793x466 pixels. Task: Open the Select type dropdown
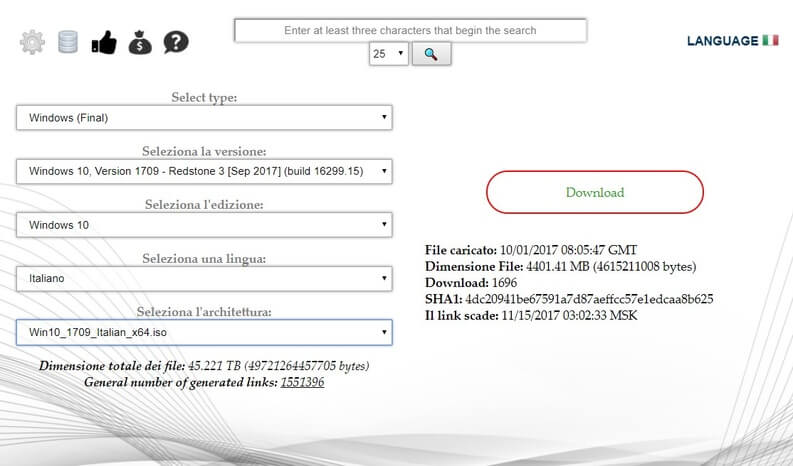[x=204, y=117]
